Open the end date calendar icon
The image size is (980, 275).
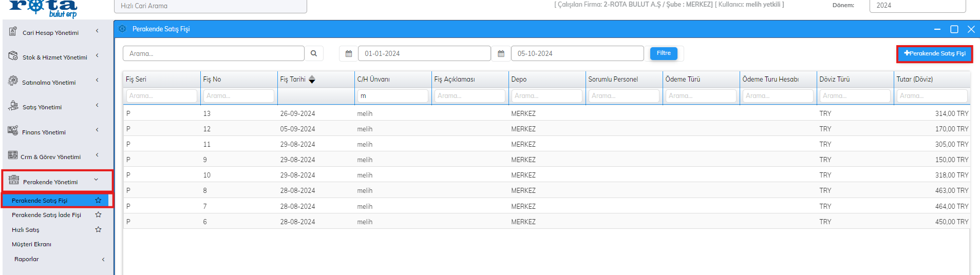click(x=501, y=53)
